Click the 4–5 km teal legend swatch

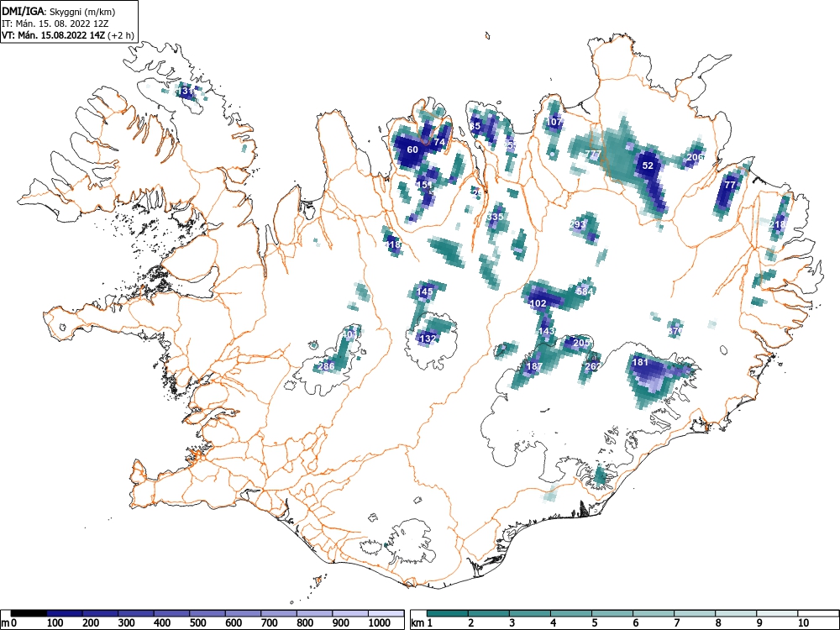(x=571, y=613)
